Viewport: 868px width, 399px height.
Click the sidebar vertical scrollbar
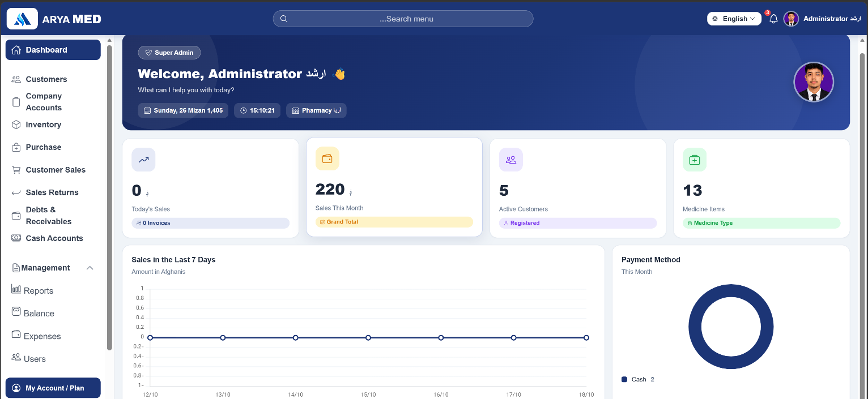pyautogui.click(x=109, y=198)
